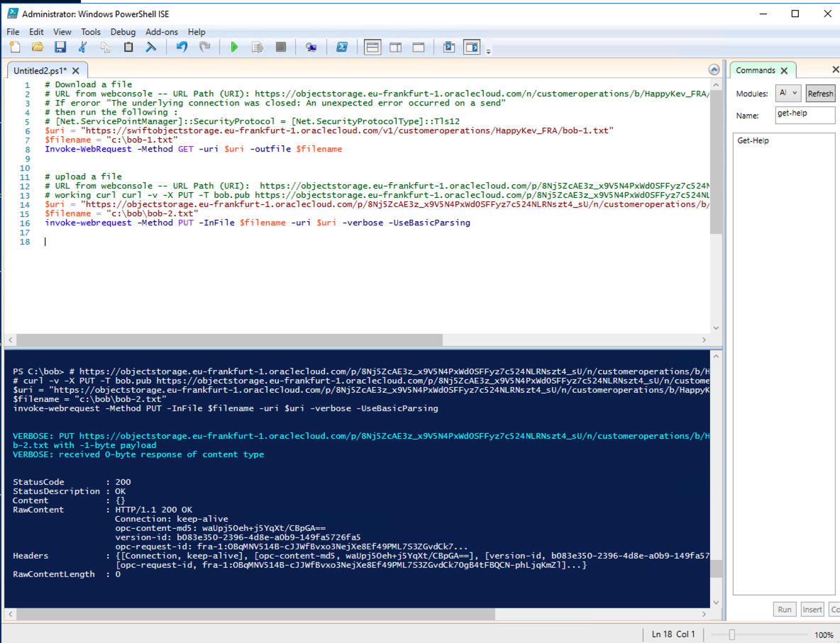This screenshot has width=840, height=643.
Task: Click "StatusCode" in console output
Action: click(x=38, y=482)
